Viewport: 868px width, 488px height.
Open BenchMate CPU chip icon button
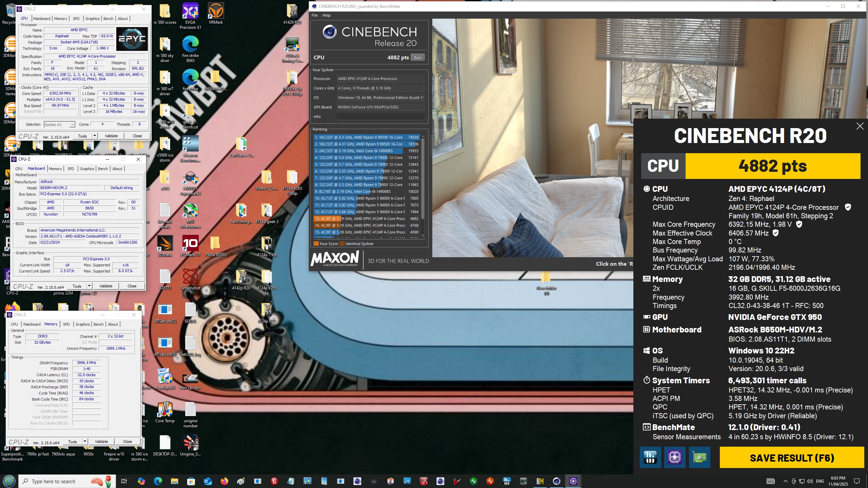[x=675, y=457]
